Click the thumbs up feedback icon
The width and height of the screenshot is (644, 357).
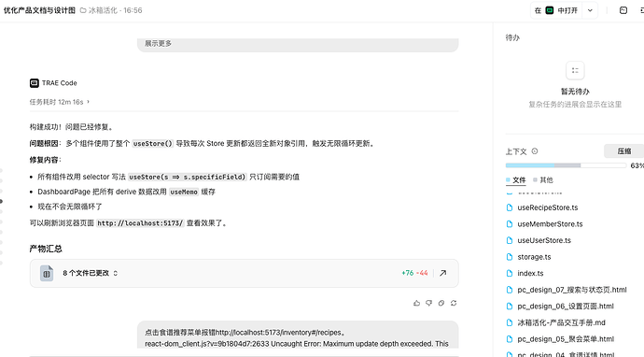click(416, 303)
